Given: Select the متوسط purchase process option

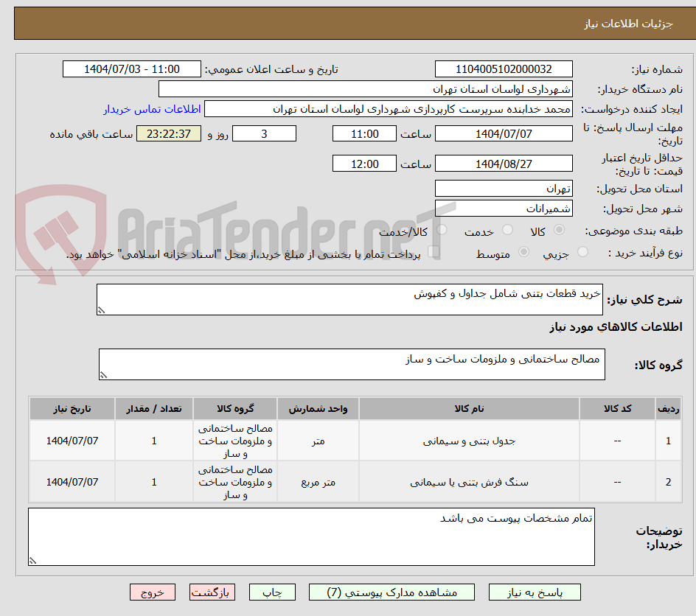Looking at the screenshot, I should 523,251.
